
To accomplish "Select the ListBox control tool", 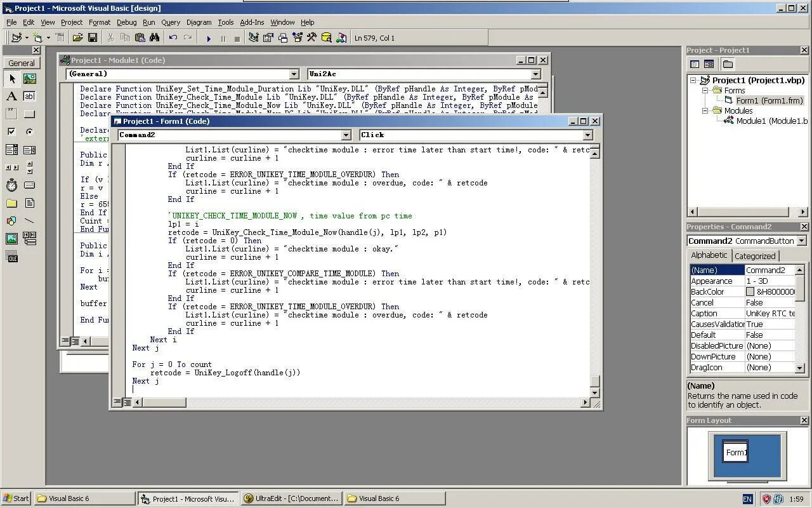I will click(x=29, y=150).
